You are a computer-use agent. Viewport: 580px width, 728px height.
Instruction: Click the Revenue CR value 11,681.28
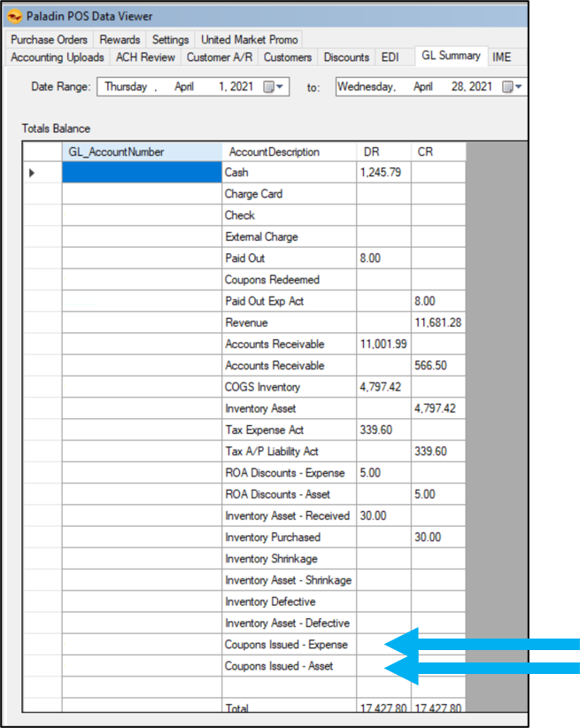438,322
